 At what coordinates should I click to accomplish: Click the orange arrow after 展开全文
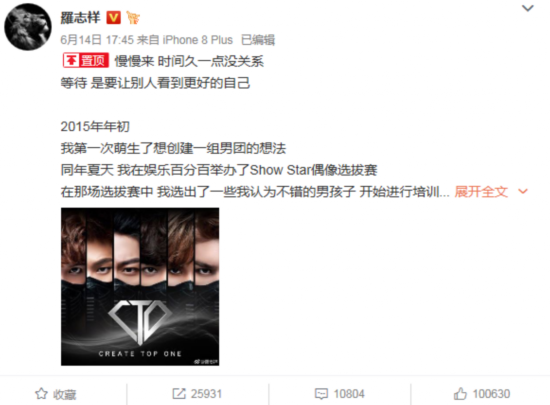point(523,191)
